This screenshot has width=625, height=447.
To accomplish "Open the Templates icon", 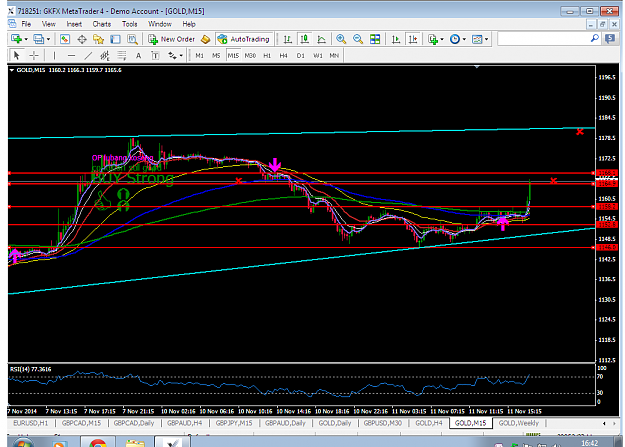I will pyautogui.click(x=477, y=39).
